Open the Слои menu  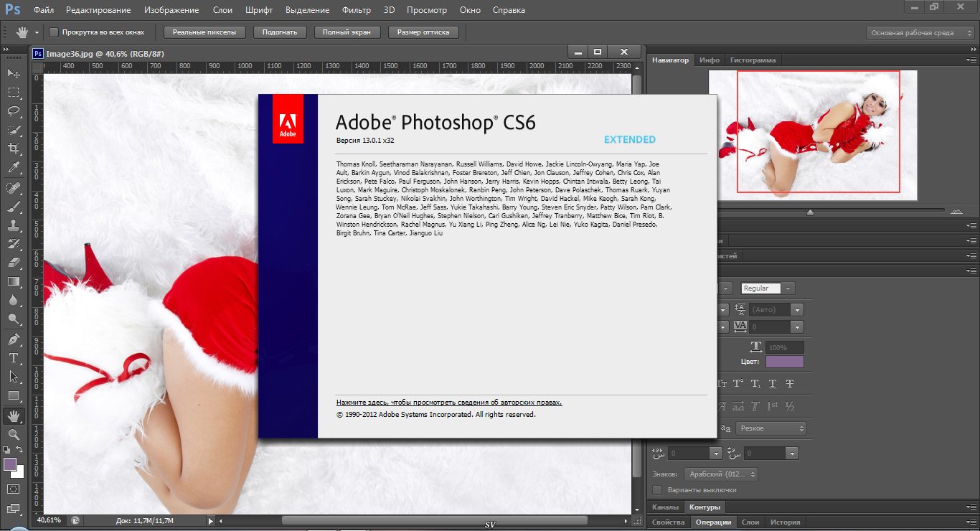coord(222,10)
